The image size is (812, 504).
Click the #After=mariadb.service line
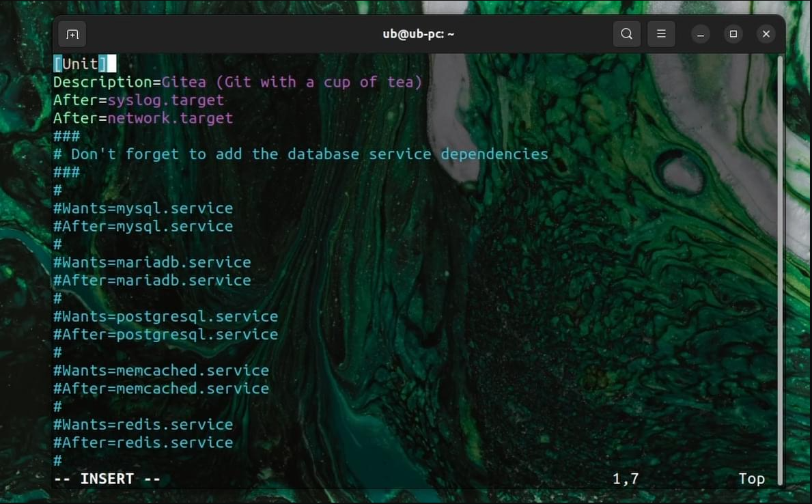point(152,281)
